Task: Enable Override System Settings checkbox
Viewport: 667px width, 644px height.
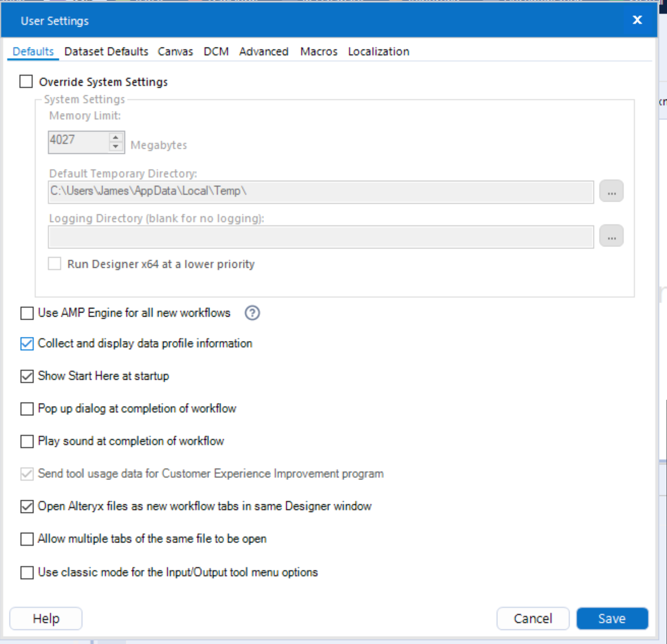Action: (26, 82)
